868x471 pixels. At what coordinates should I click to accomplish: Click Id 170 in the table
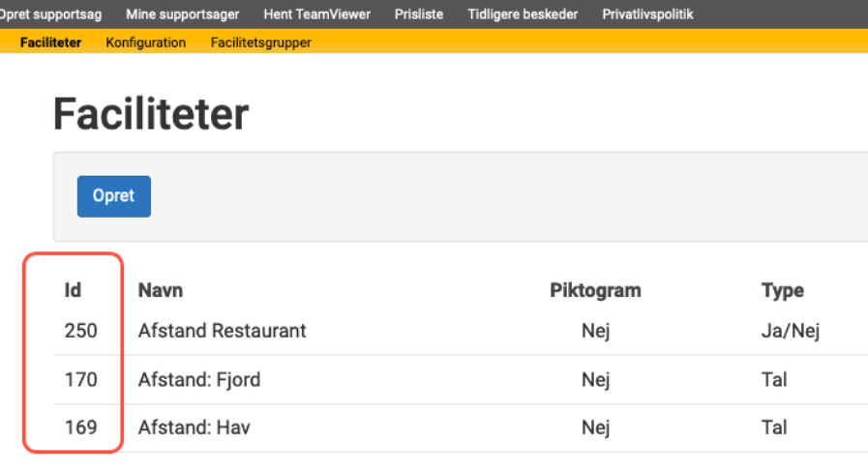coord(81,380)
